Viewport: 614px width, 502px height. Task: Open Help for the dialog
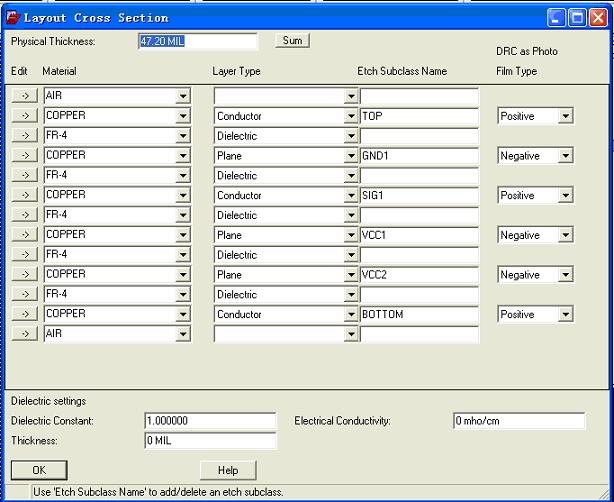tap(228, 470)
